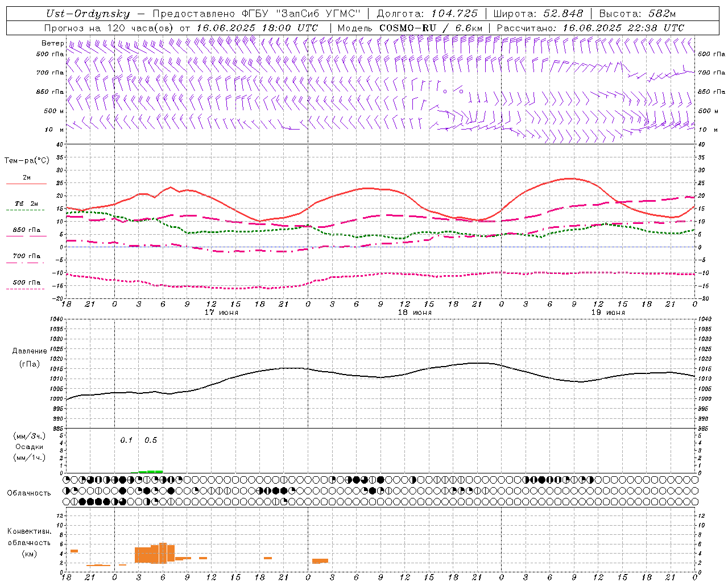Viewport: 728px width, 582px height.
Task: Select the "(км)" convective cloud unit label
Action: click(x=30, y=554)
